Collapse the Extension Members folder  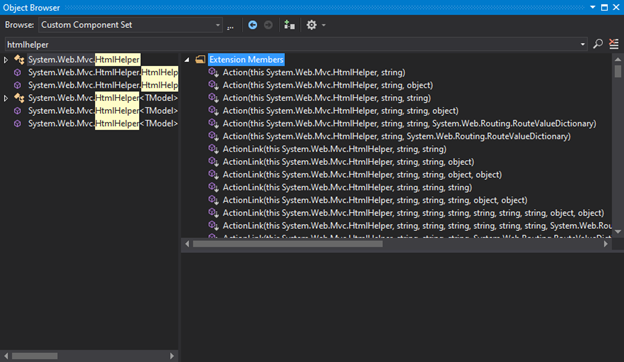point(187,60)
